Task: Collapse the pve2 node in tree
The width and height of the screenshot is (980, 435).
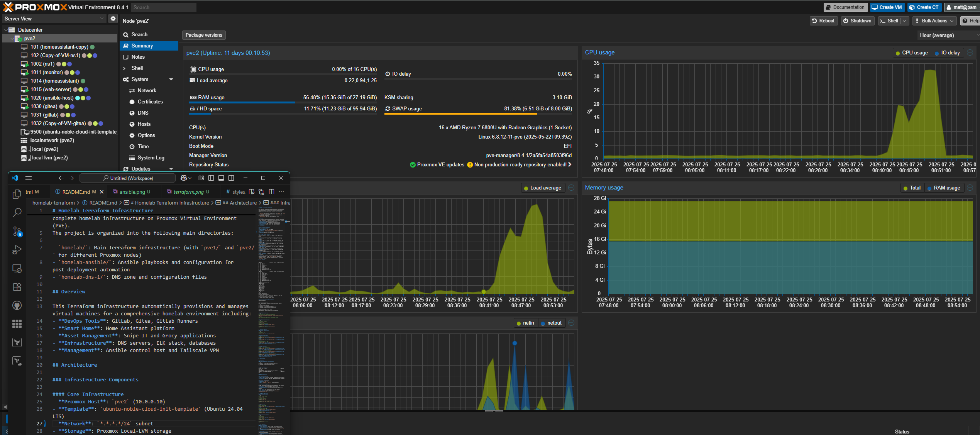Action: (x=12, y=39)
